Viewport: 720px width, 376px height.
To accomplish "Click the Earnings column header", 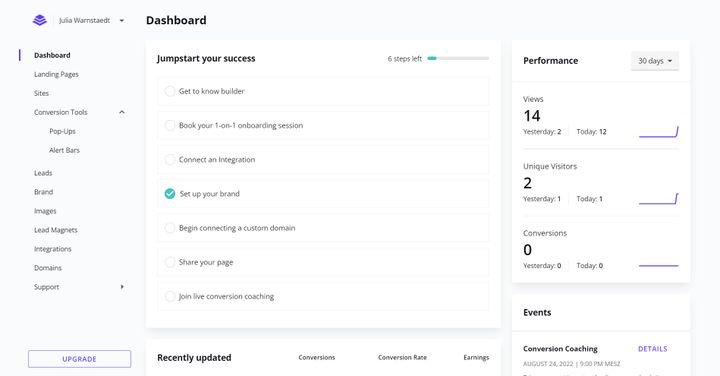I will (476, 357).
